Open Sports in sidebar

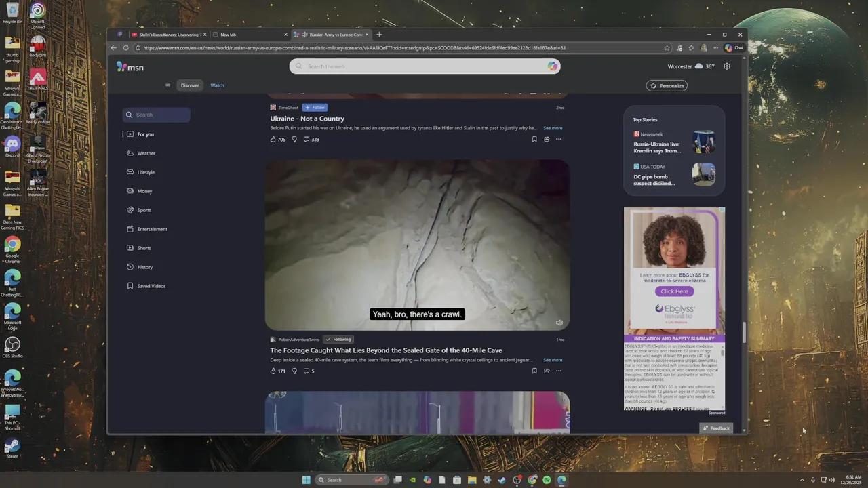tap(139, 210)
